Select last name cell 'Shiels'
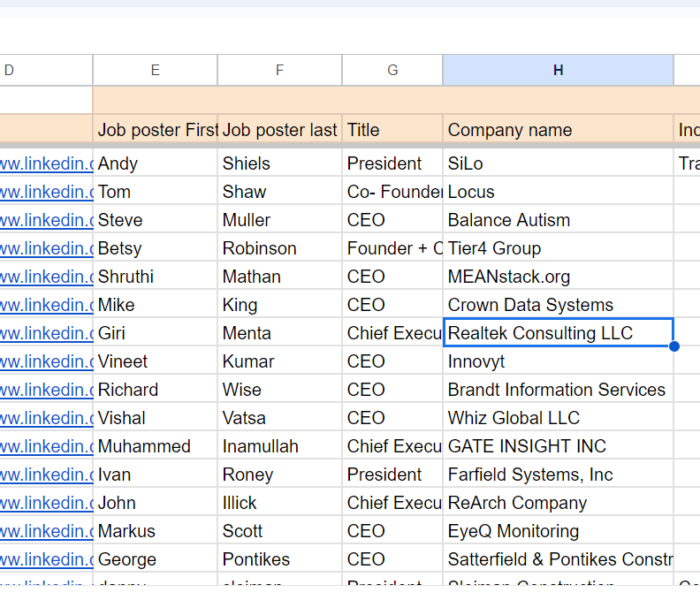Image resolution: width=700 pixels, height=600 pixels. click(x=279, y=163)
